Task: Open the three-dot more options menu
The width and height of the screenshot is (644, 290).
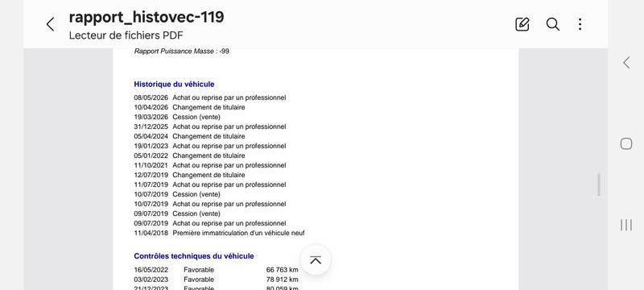Action: [x=580, y=24]
